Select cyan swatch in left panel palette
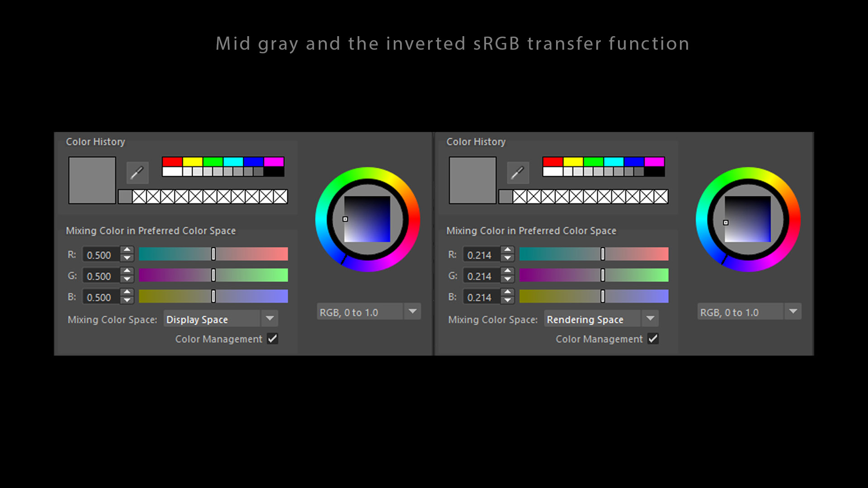This screenshot has width=868, height=488. [x=233, y=162]
